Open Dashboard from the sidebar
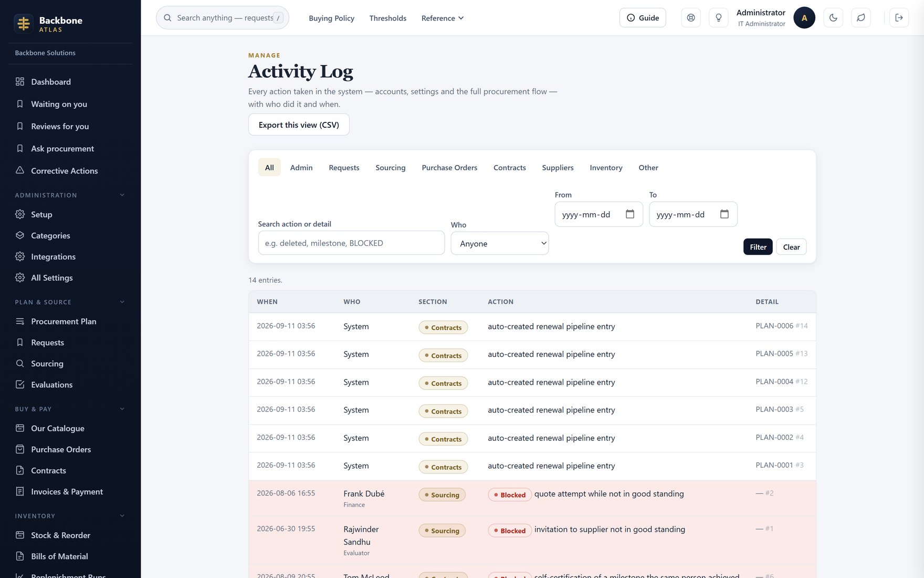This screenshot has width=924, height=578. pos(70,81)
